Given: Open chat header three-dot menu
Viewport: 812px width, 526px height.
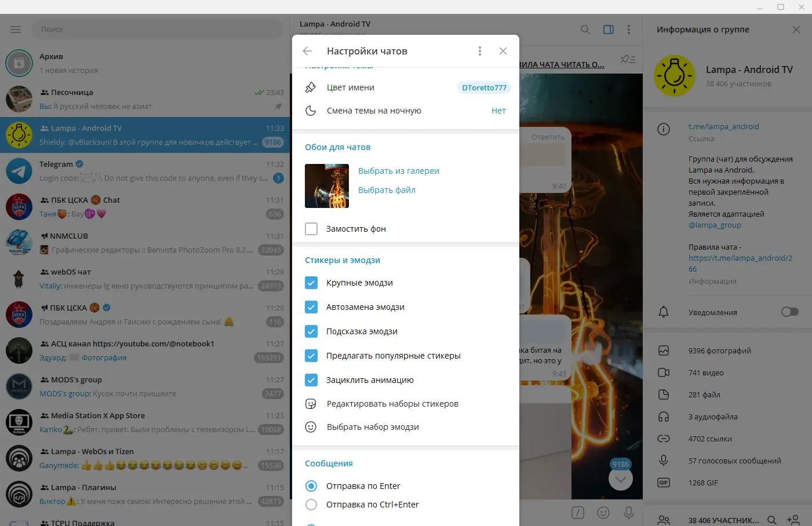Looking at the screenshot, I should point(629,30).
